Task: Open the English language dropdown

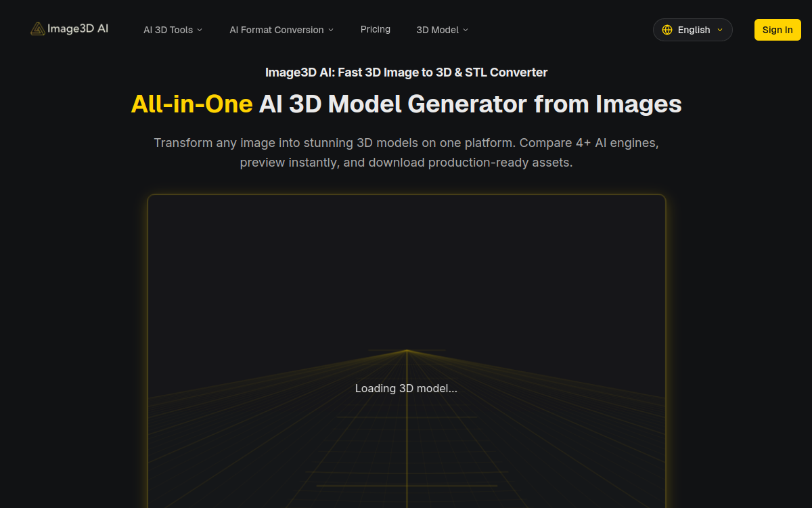Action: coord(693,30)
